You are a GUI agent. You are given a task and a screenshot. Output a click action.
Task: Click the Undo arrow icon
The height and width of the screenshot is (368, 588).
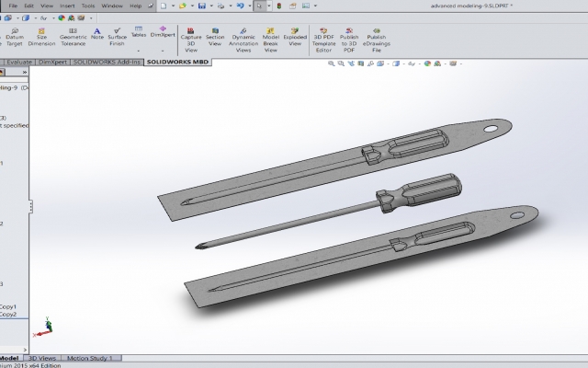241,6
